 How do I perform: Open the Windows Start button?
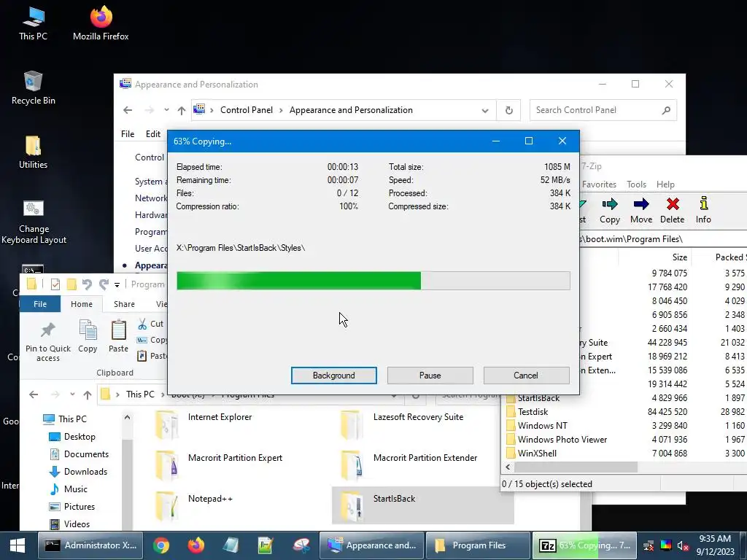tap(18, 545)
